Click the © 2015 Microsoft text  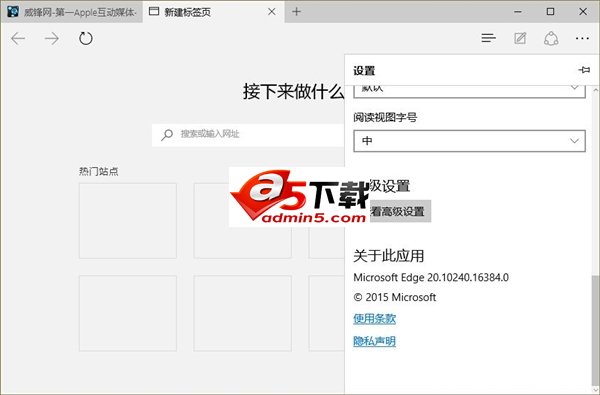tap(395, 297)
